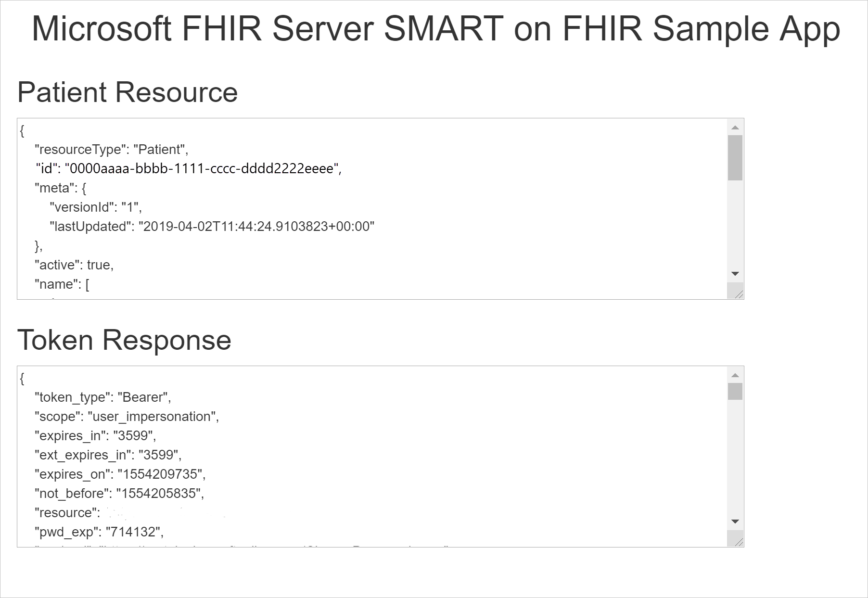Viewport: 868px width, 598px height.
Task: Click the Token Response heading
Action: (x=125, y=341)
